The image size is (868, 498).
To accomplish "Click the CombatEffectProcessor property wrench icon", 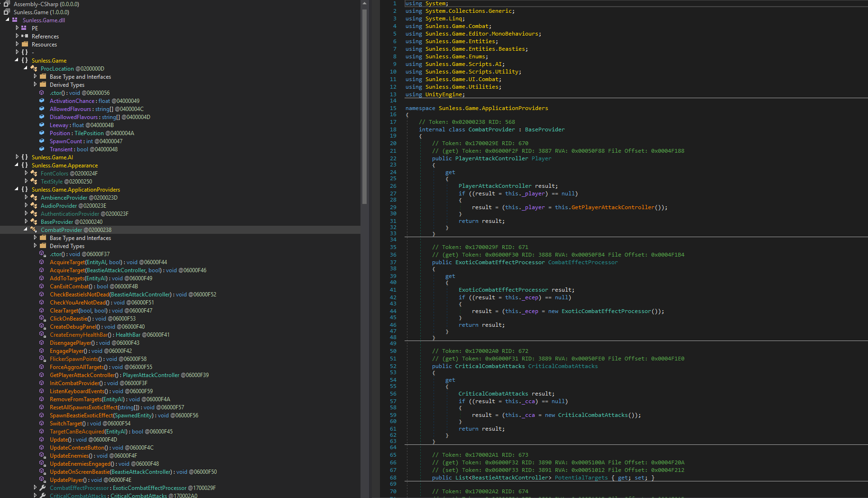I will [x=43, y=488].
